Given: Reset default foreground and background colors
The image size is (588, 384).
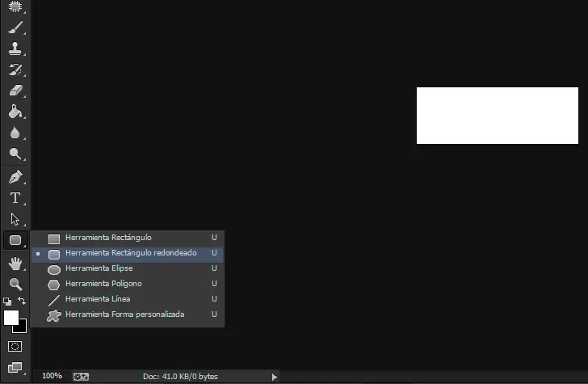Looking at the screenshot, I should pyautogui.click(x=7, y=301).
